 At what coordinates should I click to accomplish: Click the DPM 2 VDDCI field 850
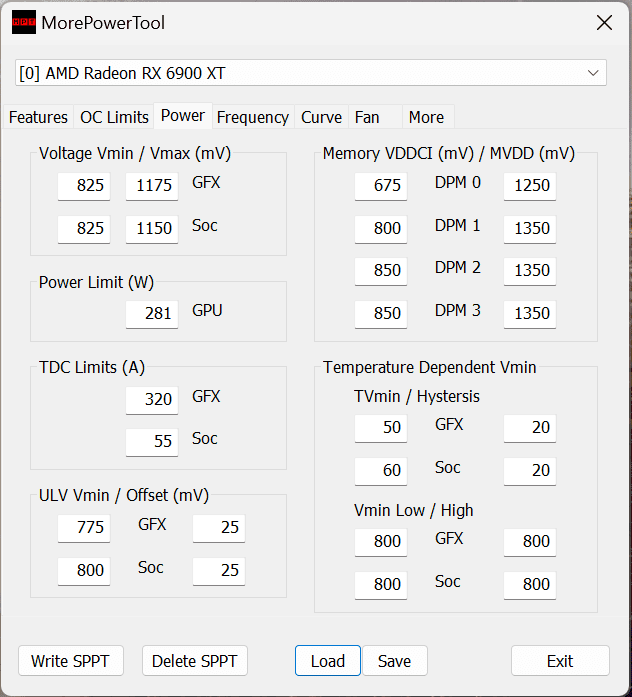(381, 271)
